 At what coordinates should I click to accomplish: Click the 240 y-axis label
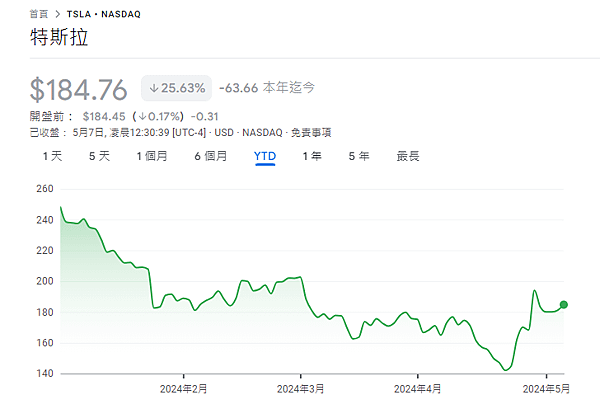[45, 220]
